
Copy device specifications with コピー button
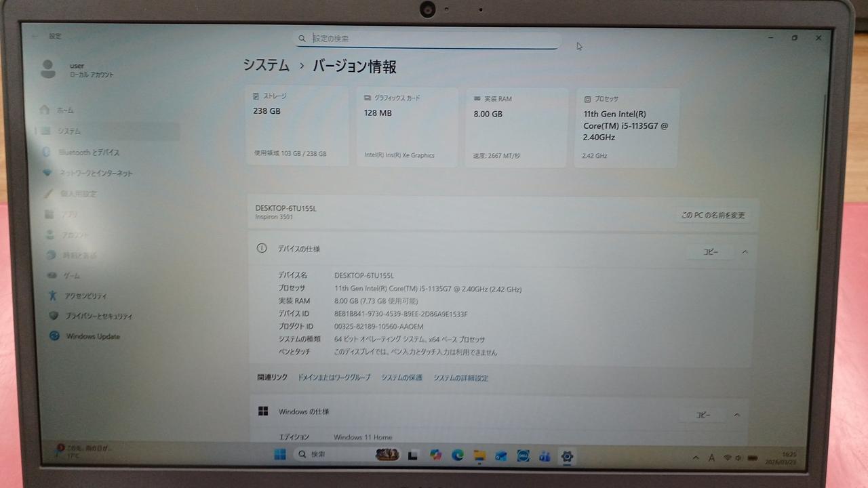coord(710,252)
